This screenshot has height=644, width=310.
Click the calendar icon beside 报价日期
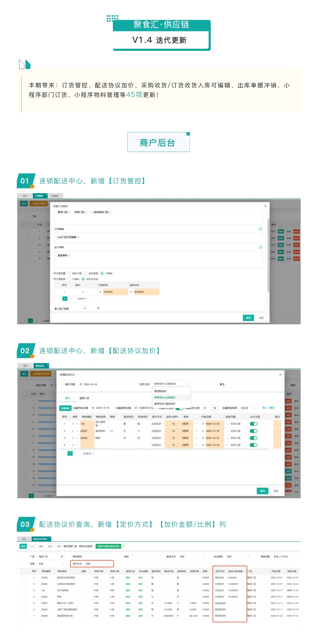pyautogui.click(x=81, y=384)
